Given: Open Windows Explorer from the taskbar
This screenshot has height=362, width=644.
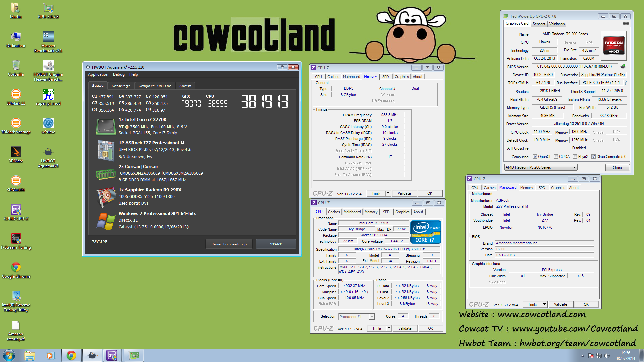Looking at the screenshot, I should pos(30,355).
